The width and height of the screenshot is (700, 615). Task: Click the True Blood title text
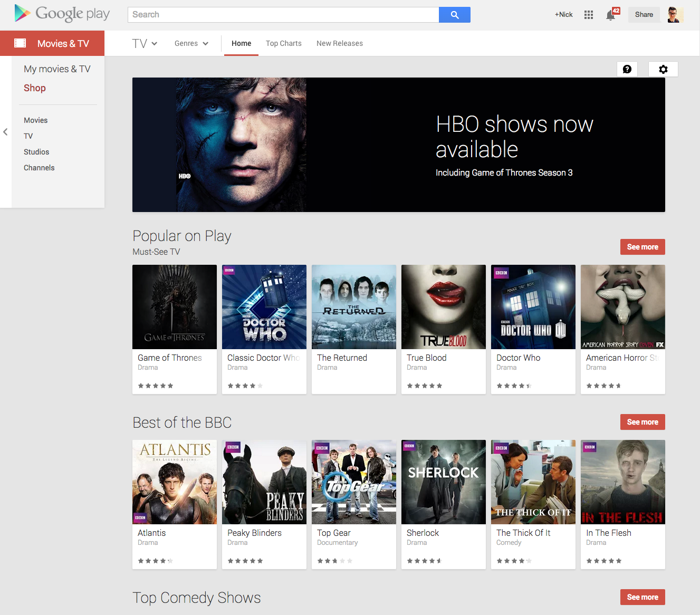[427, 358]
